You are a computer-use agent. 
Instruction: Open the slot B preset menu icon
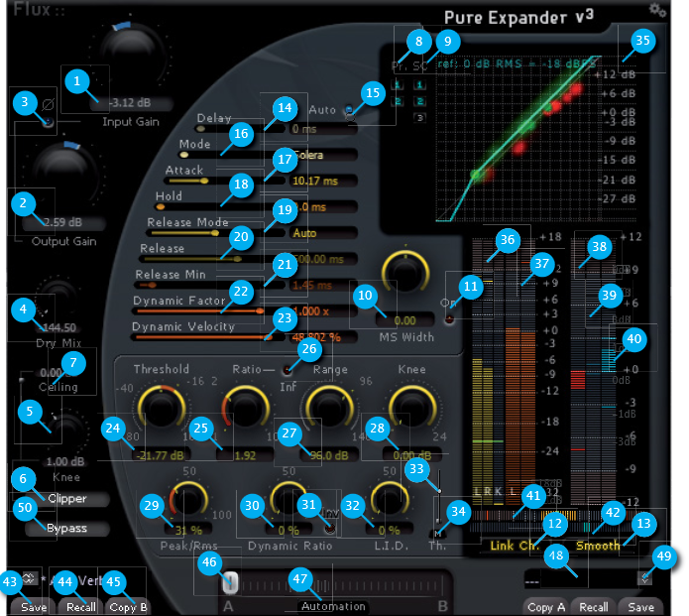pyautogui.click(x=645, y=578)
